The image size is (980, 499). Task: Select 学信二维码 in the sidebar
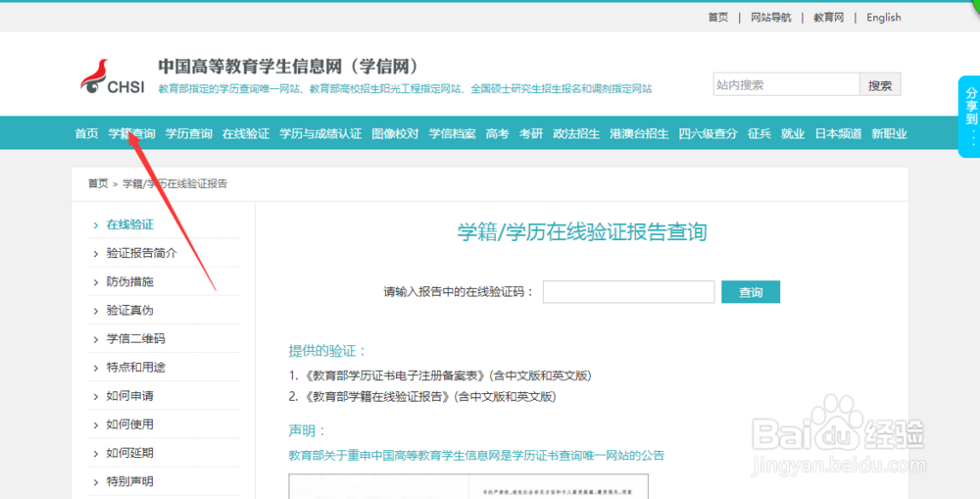coord(135,339)
